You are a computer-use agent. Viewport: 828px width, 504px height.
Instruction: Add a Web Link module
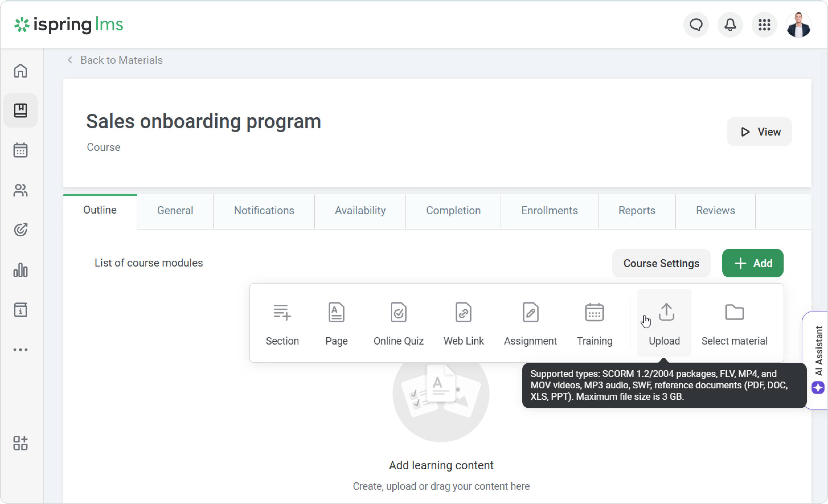tap(463, 323)
